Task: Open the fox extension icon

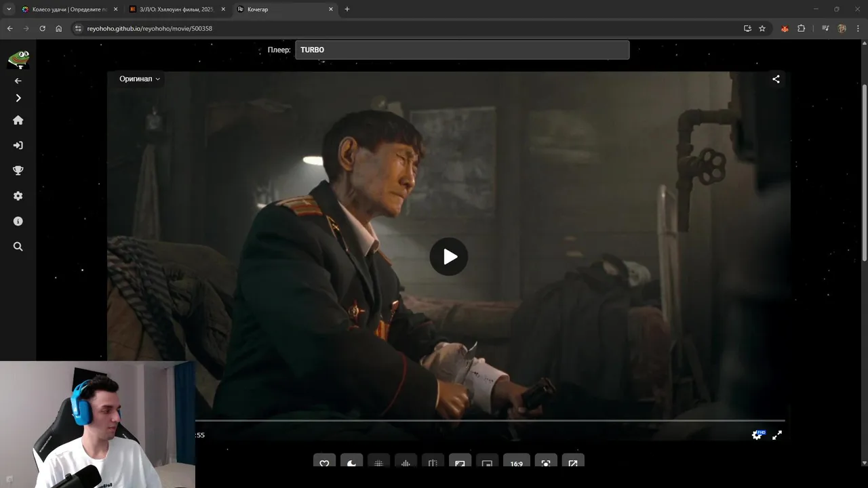Action: pyautogui.click(x=785, y=28)
